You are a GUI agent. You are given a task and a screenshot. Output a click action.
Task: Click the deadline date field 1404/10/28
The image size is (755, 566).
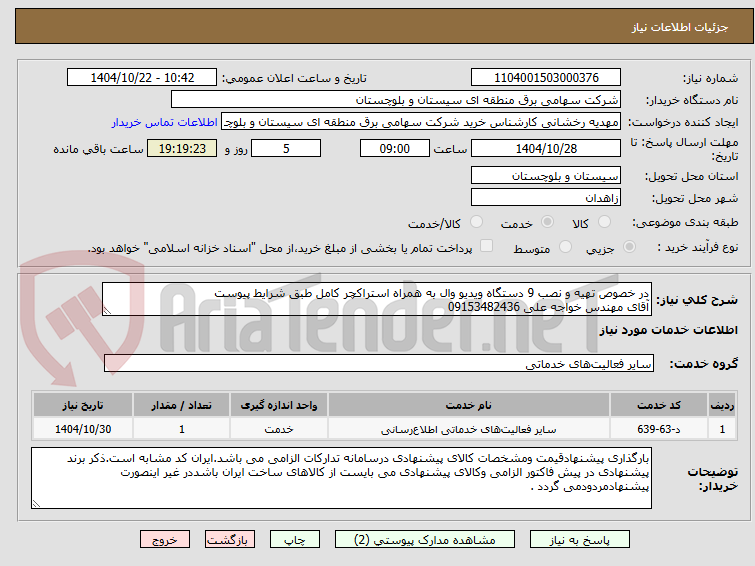546,148
